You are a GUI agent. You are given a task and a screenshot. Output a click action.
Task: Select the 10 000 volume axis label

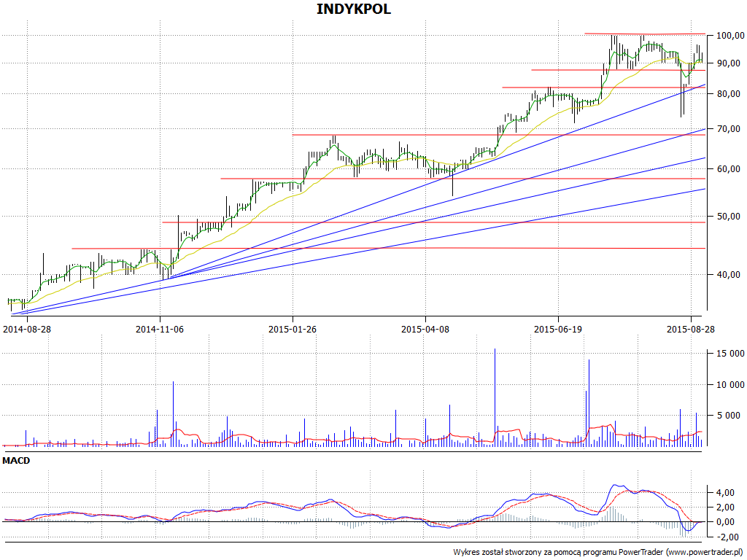[730, 385]
